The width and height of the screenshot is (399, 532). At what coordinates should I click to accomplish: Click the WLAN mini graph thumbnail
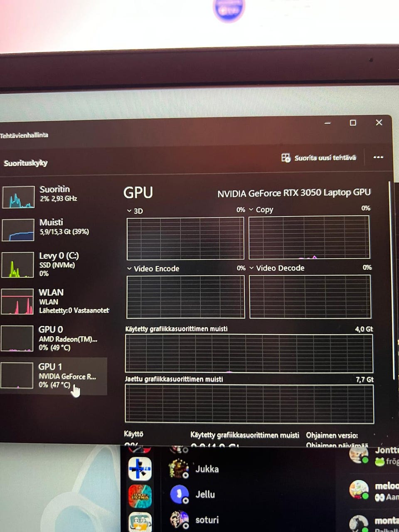(x=17, y=302)
